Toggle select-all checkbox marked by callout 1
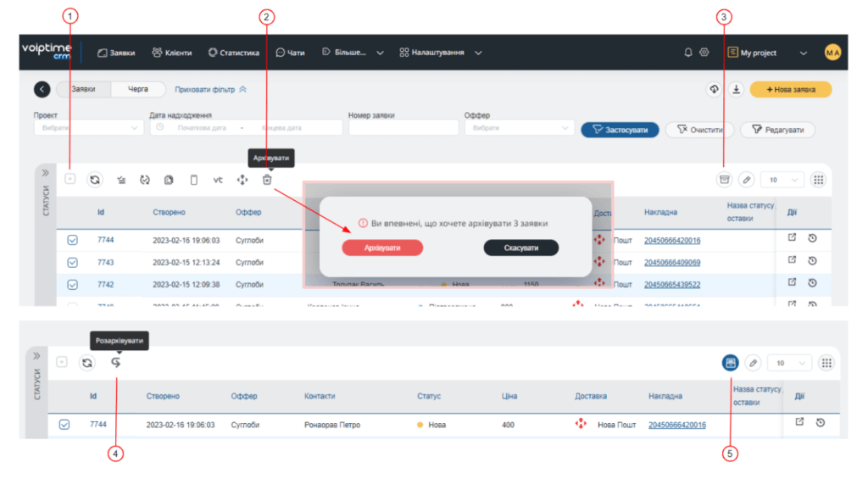868x479 pixels. [70, 179]
